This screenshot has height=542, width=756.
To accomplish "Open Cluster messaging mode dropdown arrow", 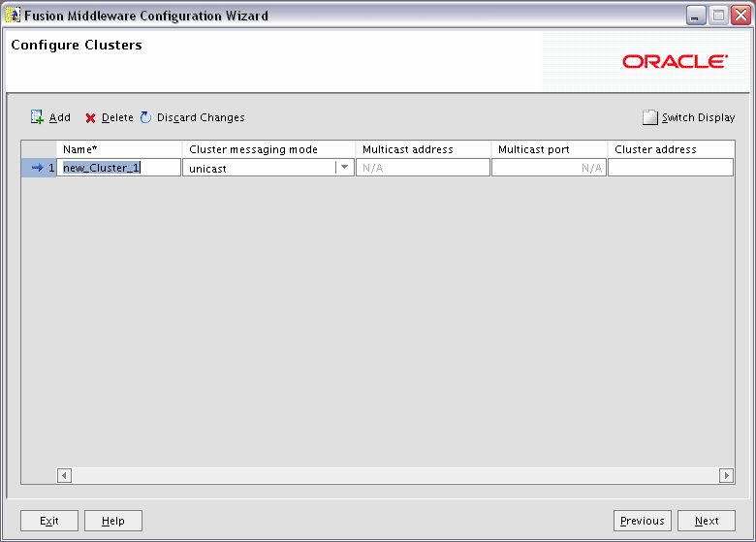I will coord(344,168).
